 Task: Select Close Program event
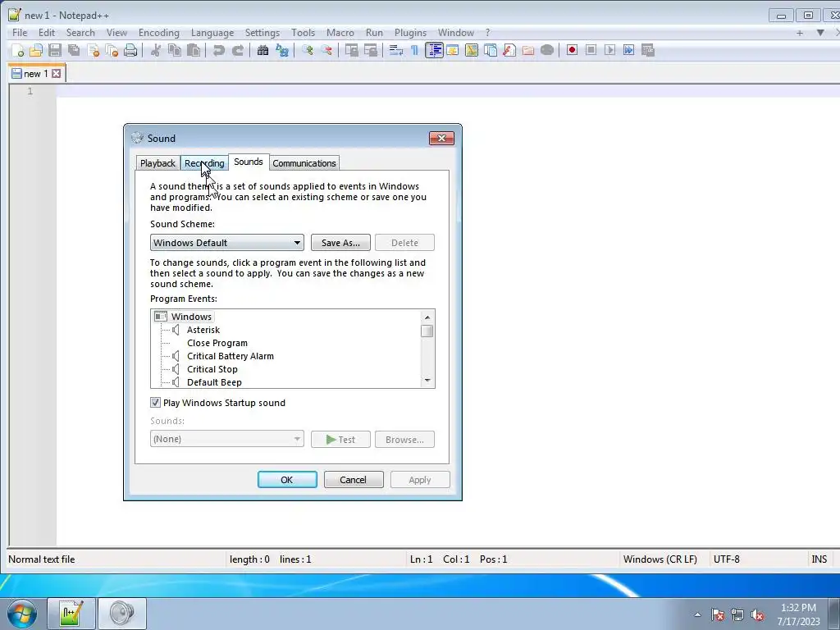[217, 343]
